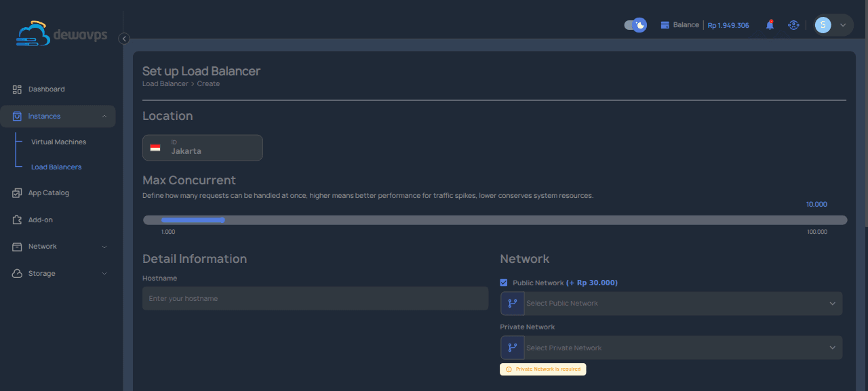The width and height of the screenshot is (868, 391).
Task: Collapse the sidebar with the arrow button
Action: click(124, 39)
